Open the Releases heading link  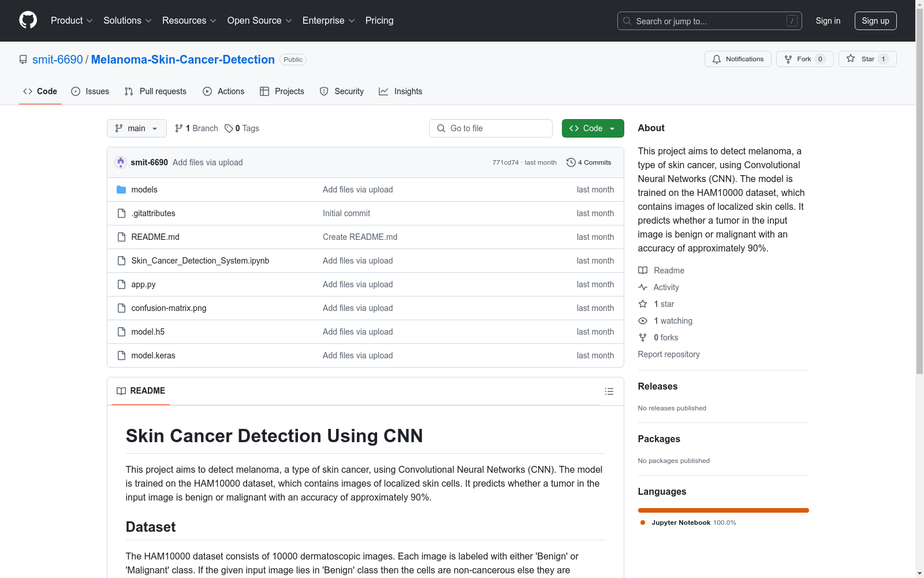pos(658,386)
